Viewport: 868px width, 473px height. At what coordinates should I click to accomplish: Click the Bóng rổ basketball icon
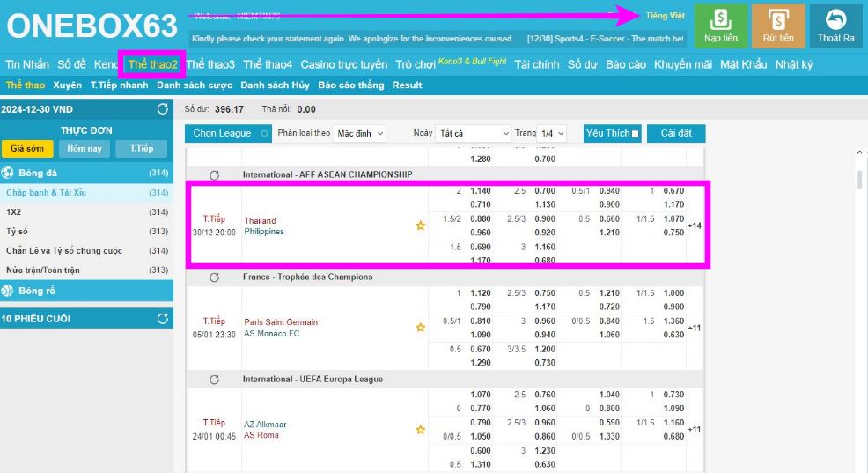click(8, 291)
